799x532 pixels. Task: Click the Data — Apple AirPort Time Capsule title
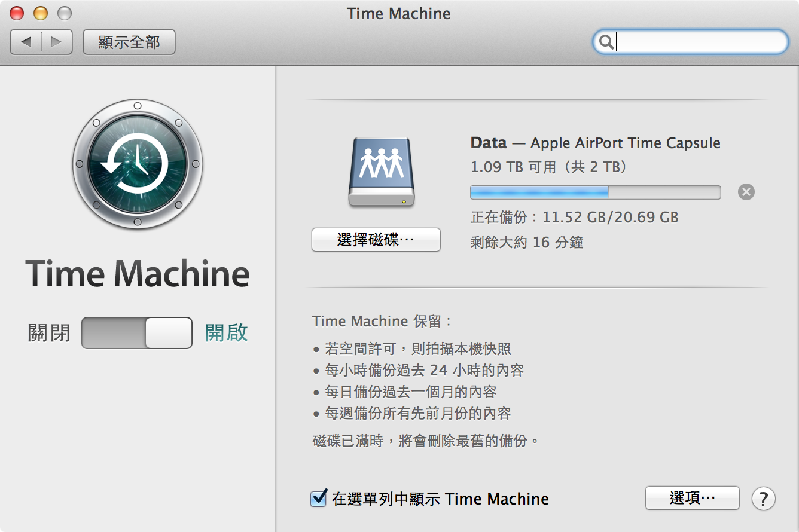click(x=596, y=143)
